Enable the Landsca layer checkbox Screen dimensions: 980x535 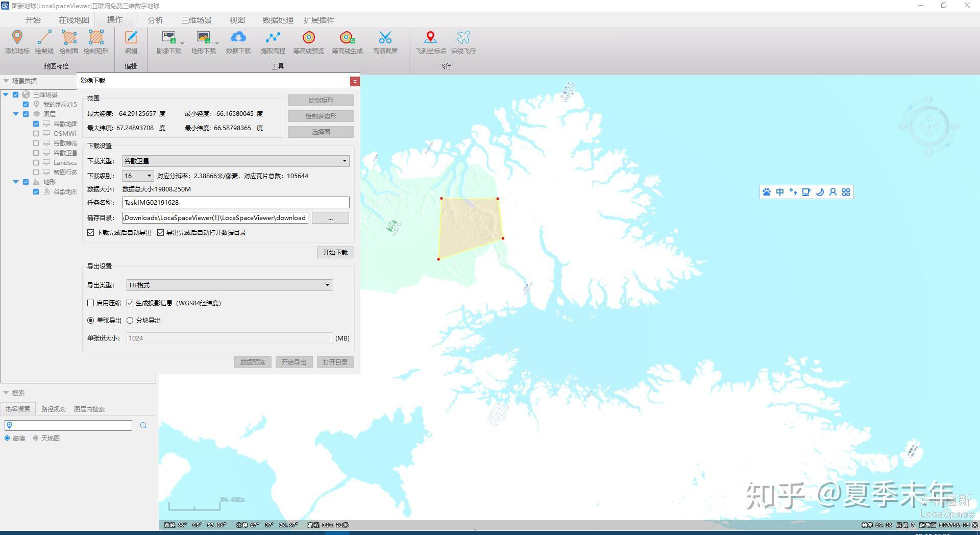point(36,162)
